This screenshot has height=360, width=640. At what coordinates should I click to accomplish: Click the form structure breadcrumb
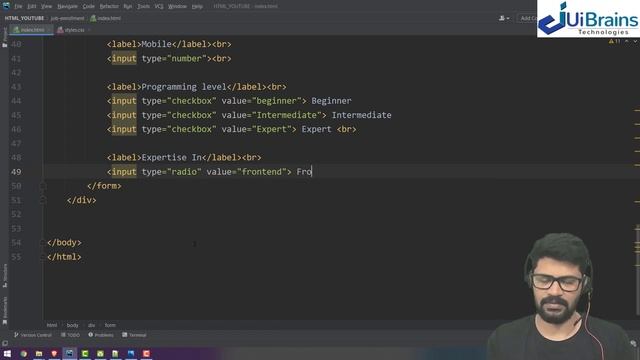[x=110, y=325]
